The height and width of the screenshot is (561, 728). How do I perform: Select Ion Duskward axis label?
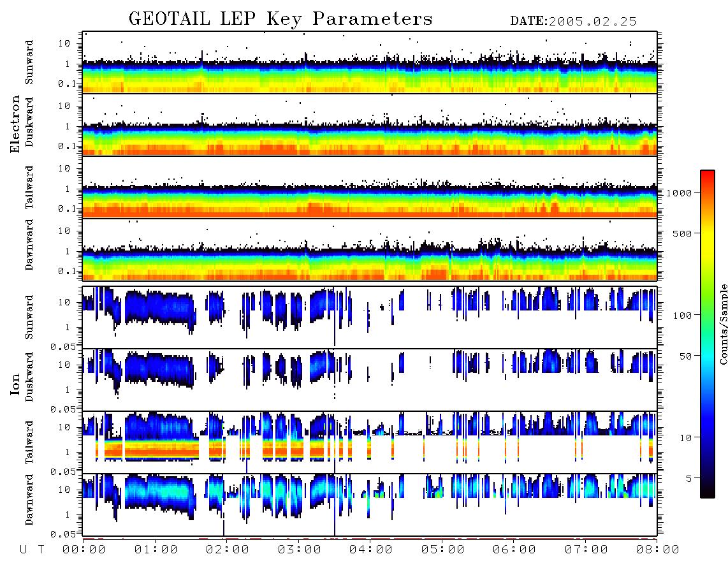click(29, 377)
